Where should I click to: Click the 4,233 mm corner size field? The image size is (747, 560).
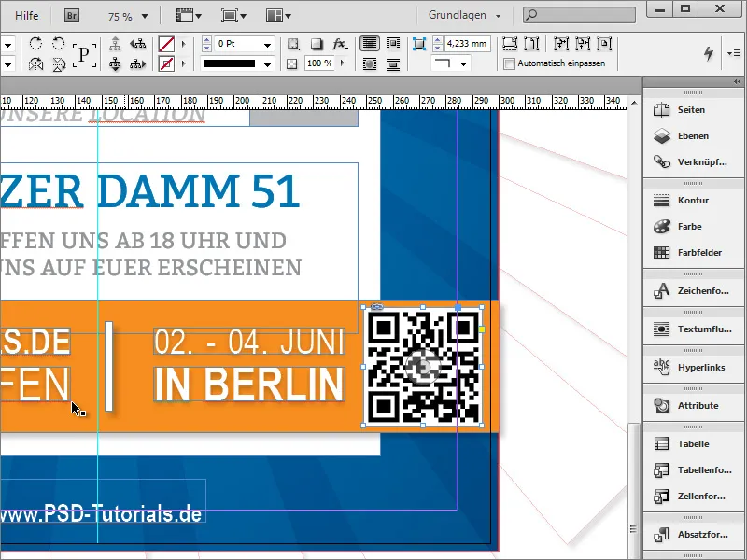467,44
